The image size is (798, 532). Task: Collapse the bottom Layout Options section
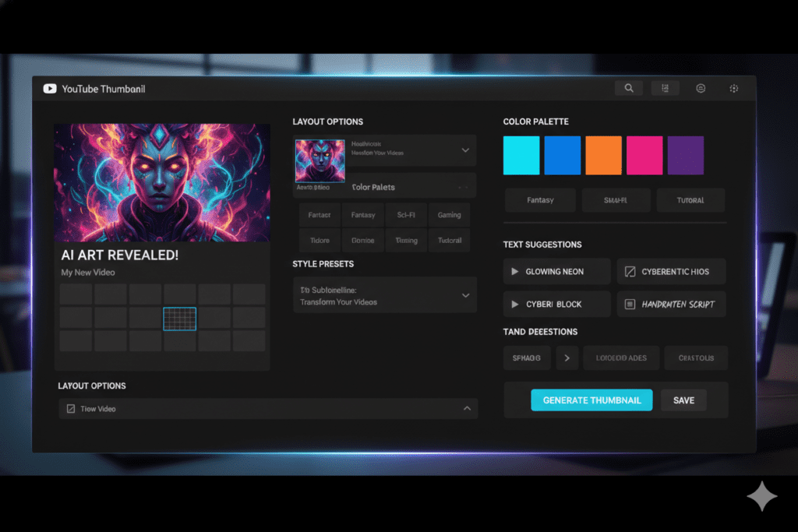pyautogui.click(x=467, y=408)
